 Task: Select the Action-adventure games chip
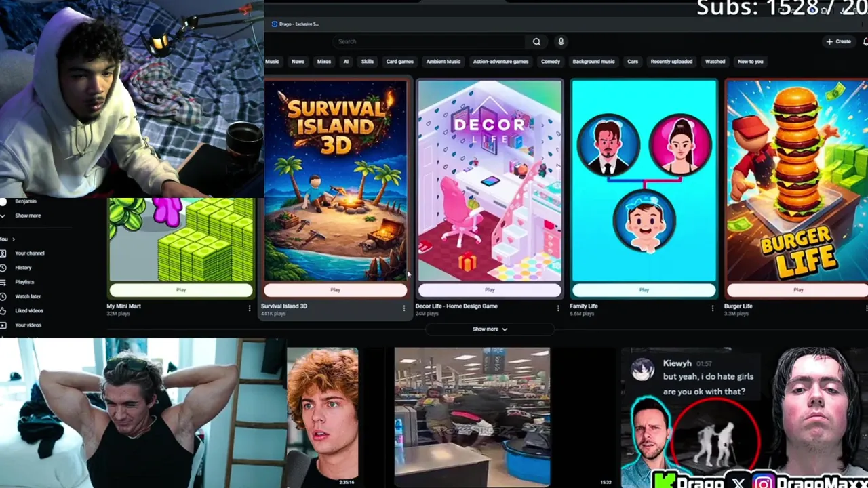point(500,62)
